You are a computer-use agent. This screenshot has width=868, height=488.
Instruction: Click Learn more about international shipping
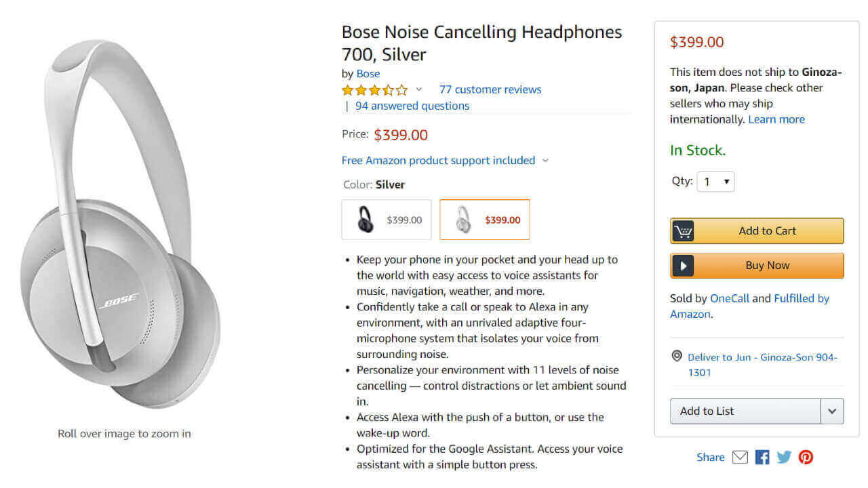pos(776,119)
